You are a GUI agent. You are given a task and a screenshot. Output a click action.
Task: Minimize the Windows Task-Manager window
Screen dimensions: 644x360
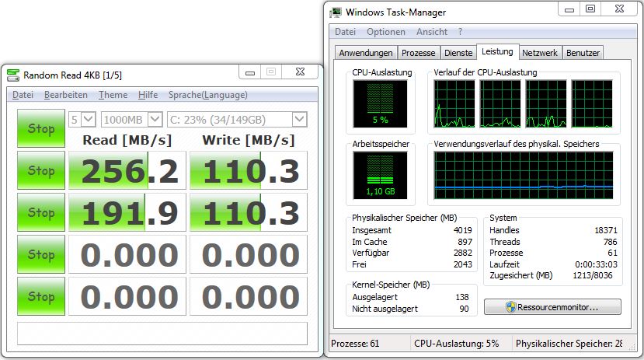(569, 9)
